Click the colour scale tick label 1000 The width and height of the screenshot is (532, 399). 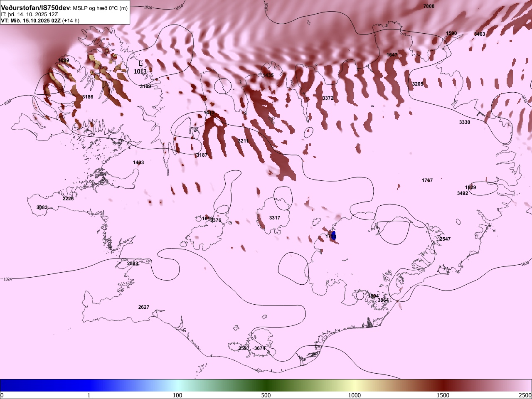point(355,395)
